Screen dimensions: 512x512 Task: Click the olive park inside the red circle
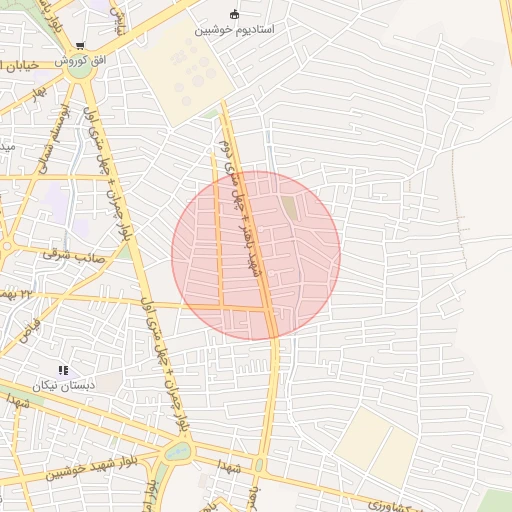[290, 208]
